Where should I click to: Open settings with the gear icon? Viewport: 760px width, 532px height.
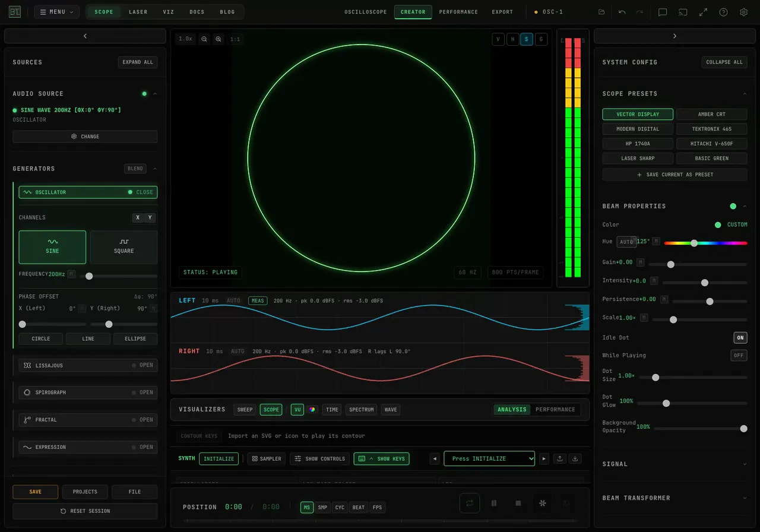coord(743,12)
